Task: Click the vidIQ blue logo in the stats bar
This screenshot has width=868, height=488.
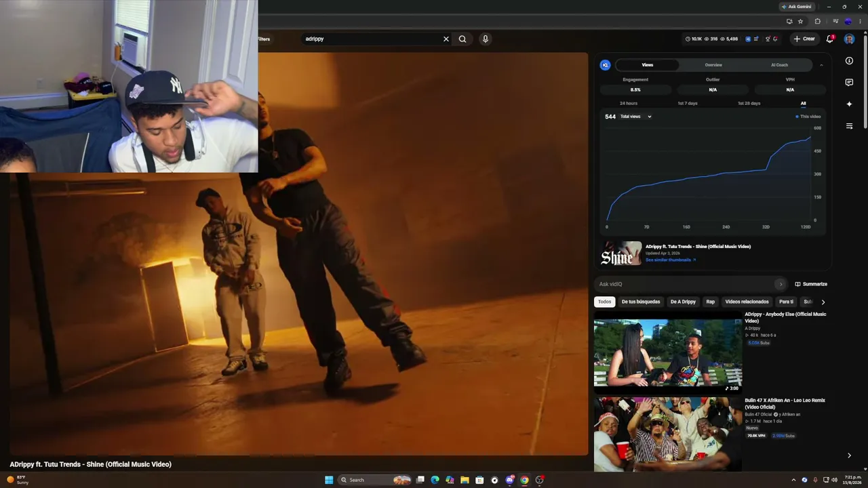Action: click(748, 39)
